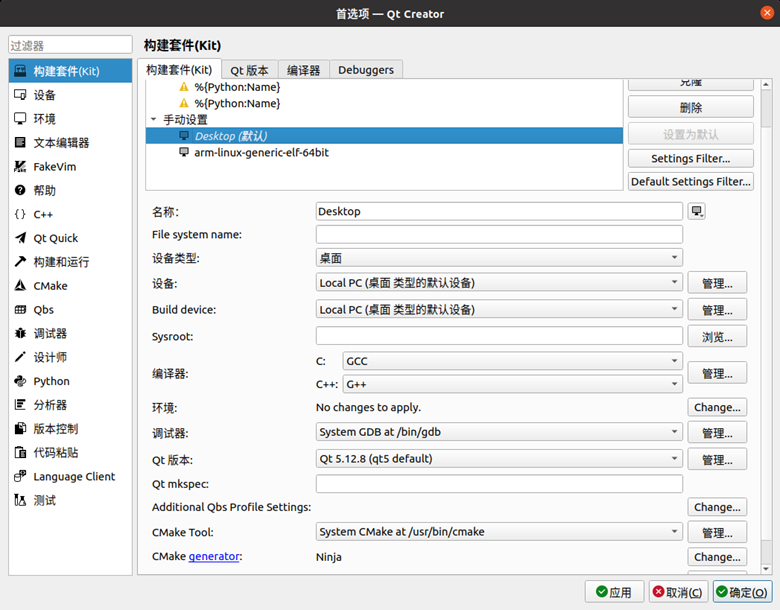
Task: Open the Qt Quick settings category icon
Action: click(20, 238)
